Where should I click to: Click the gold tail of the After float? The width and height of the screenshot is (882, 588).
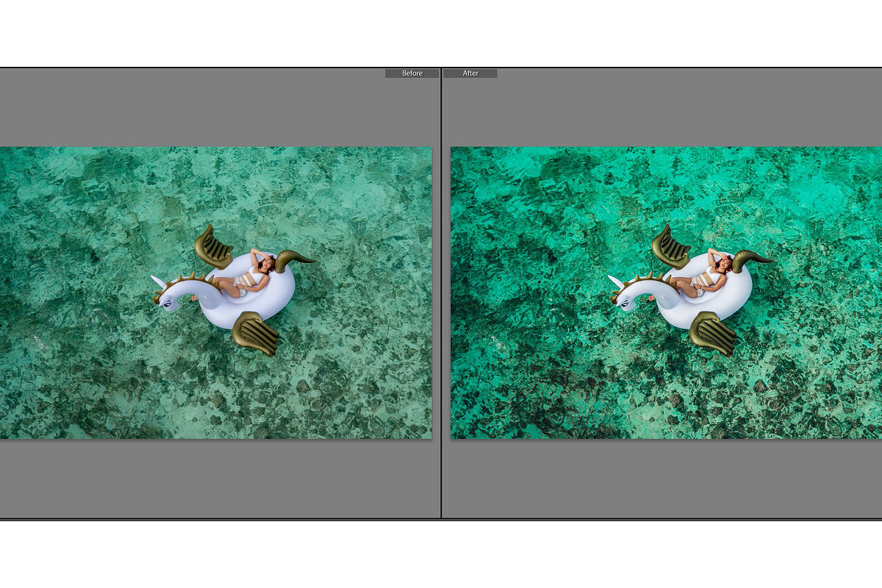750,258
